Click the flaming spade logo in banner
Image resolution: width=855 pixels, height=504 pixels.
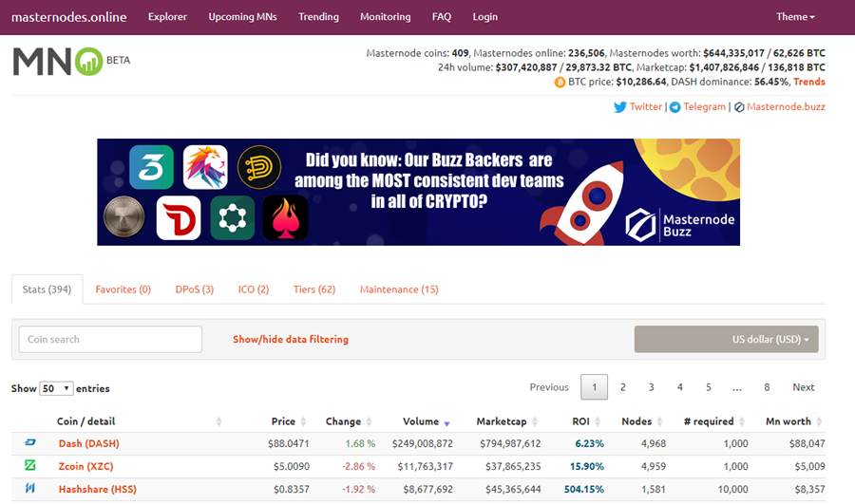(x=285, y=218)
